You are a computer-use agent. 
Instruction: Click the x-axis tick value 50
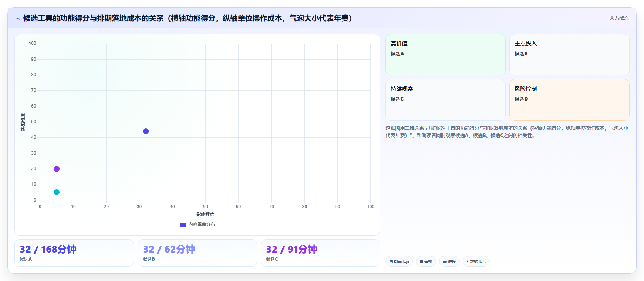pyautogui.click(x=205, y=207)
